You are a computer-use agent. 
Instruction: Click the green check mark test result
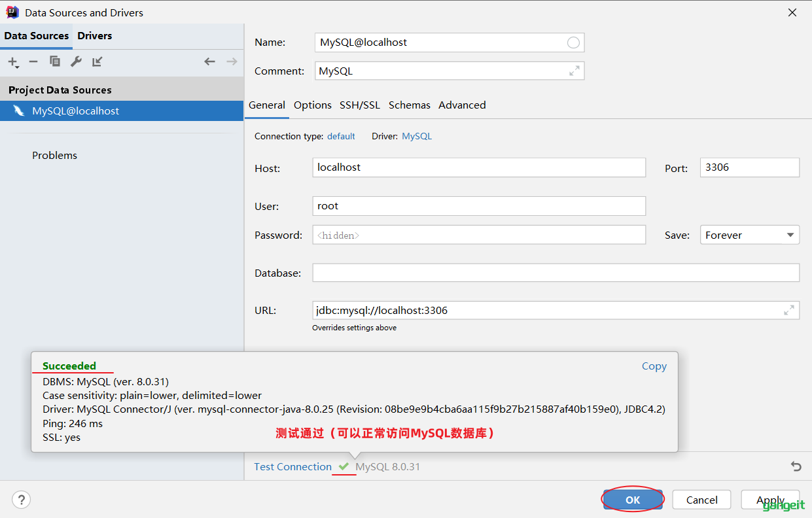click(344, 466)
